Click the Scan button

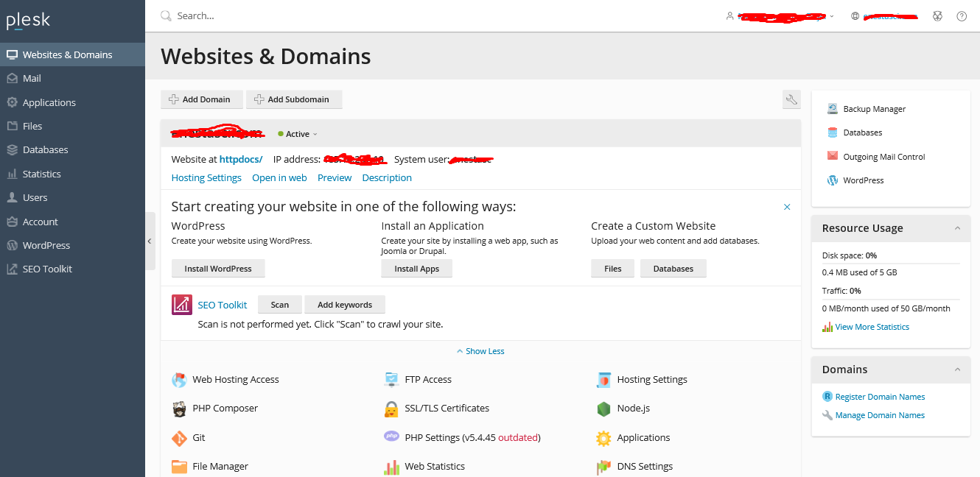(x=280, y=305)
